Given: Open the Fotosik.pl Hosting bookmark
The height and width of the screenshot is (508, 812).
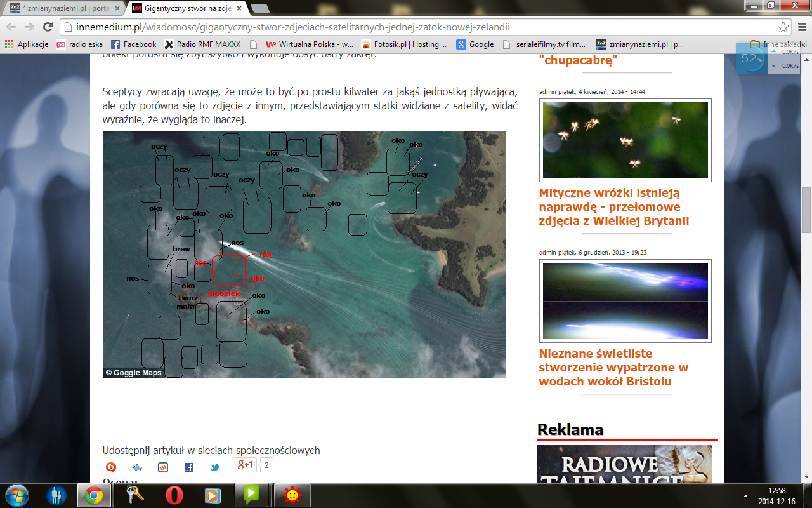Looking at the screenshot, I should [404, 44].
